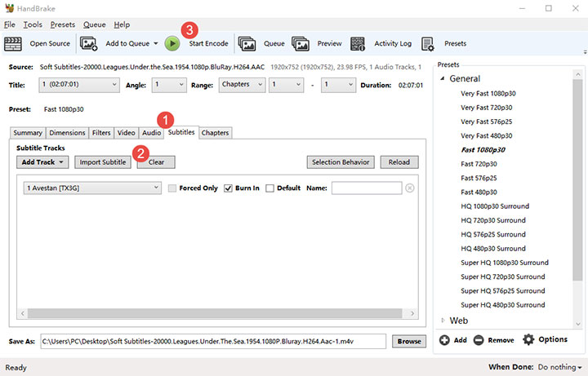
Task: Tick the Default subtitle checkbox
Action: 270,188
